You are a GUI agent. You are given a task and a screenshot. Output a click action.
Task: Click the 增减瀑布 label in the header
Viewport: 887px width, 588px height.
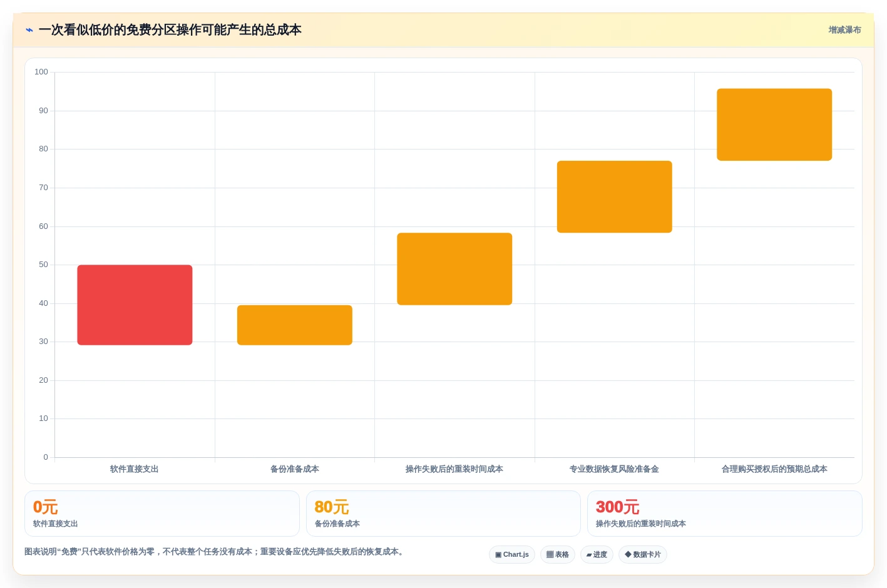(x=844, y=30)
